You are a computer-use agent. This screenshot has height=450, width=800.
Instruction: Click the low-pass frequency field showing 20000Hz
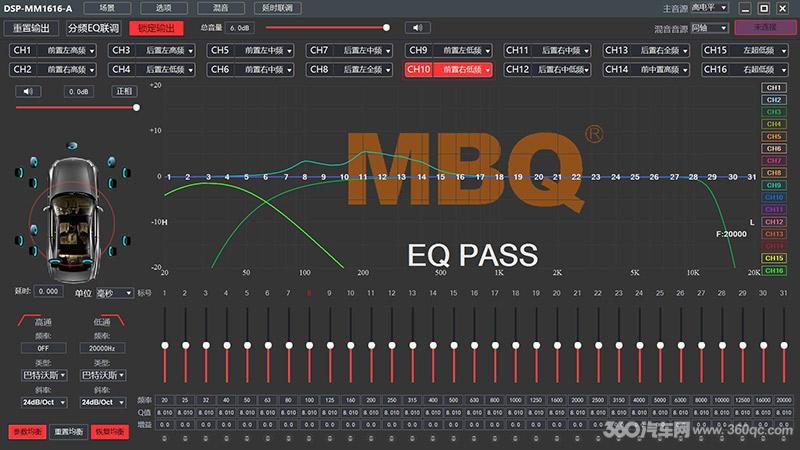[102, 348]
